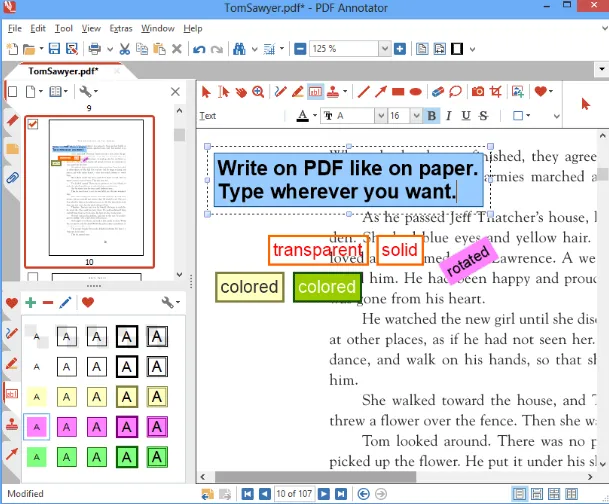Toggle Italic formatting

pos(449,116)
